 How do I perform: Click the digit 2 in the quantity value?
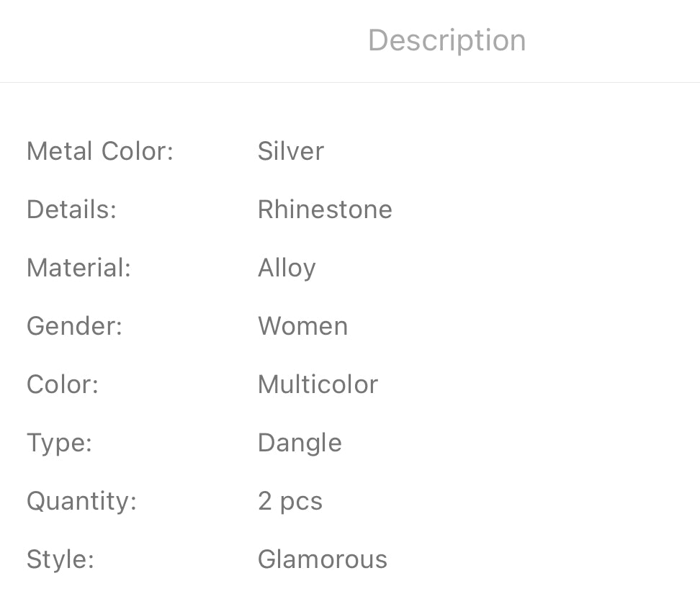264,501
